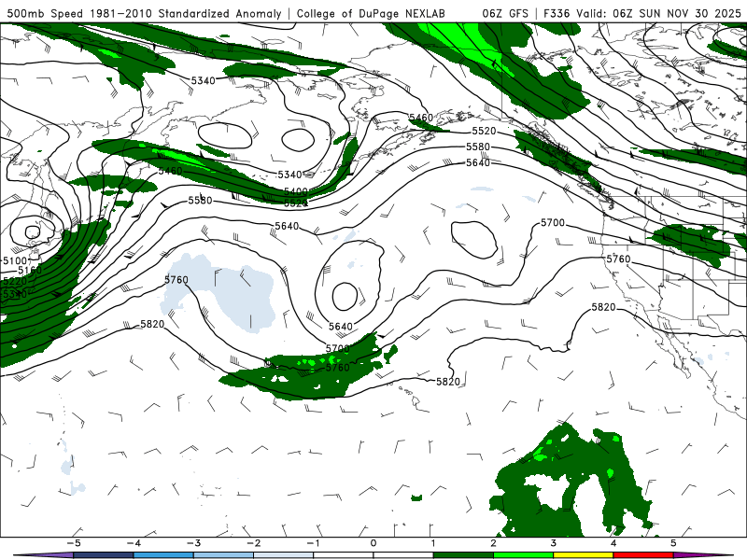Click the colorbar tick label '2'

494,543
